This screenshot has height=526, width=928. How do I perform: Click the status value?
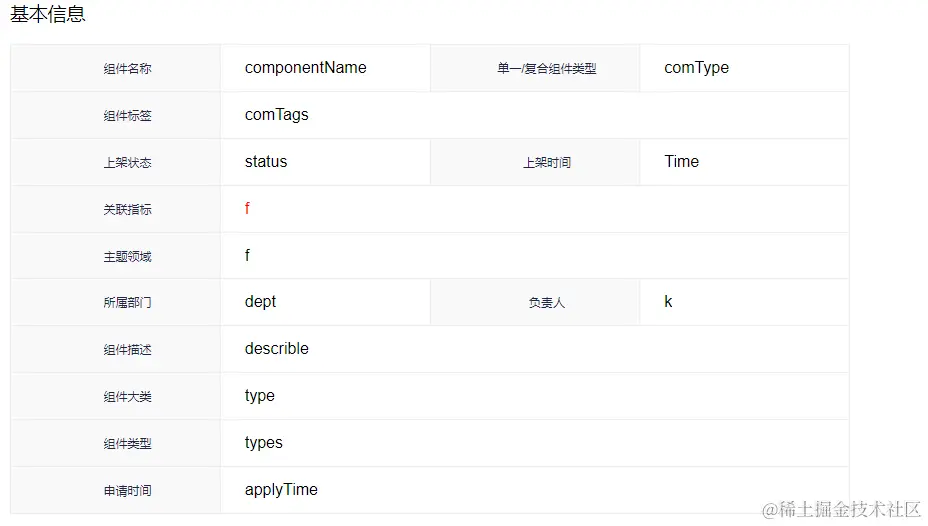click(266, 162)
